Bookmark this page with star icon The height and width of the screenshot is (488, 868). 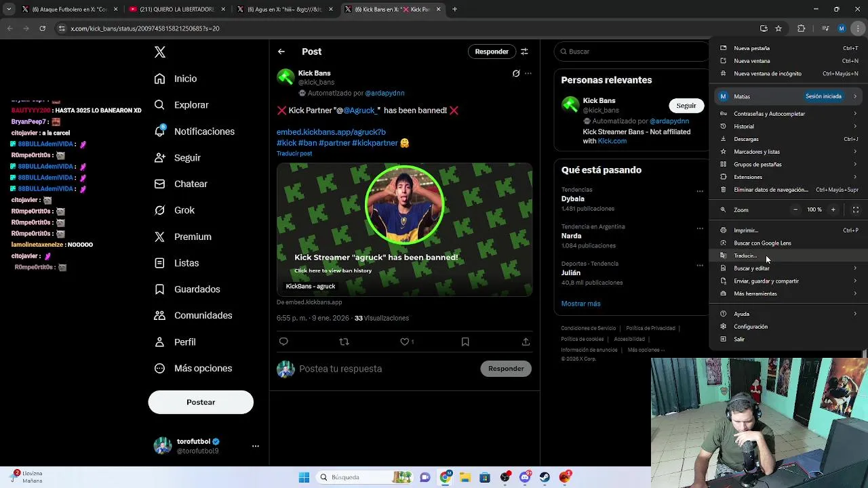[x=778, y=28]
